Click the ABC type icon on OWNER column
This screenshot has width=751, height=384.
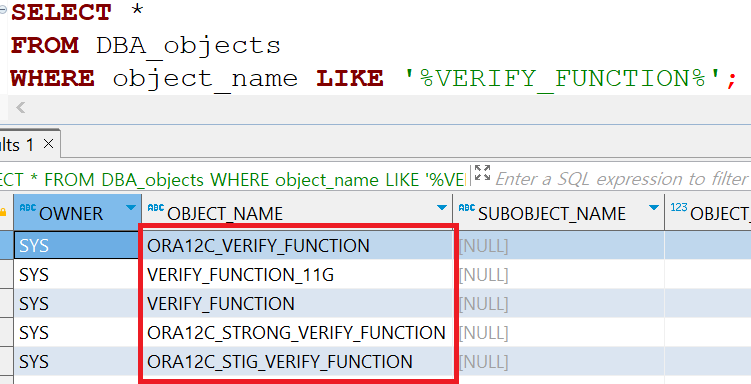coord(28,208)
